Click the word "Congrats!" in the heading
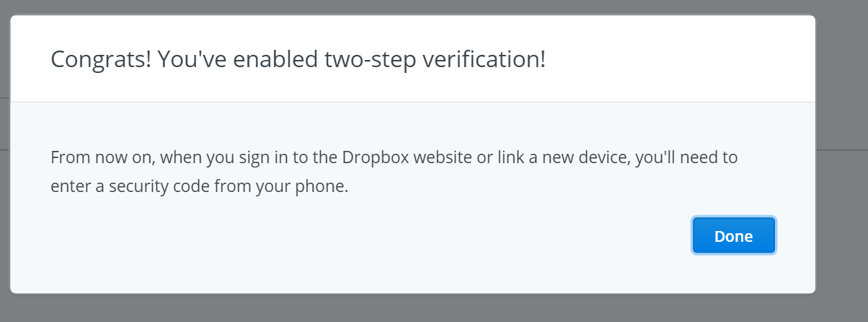This screenshot has width=868, height=322. pos(101,59)
